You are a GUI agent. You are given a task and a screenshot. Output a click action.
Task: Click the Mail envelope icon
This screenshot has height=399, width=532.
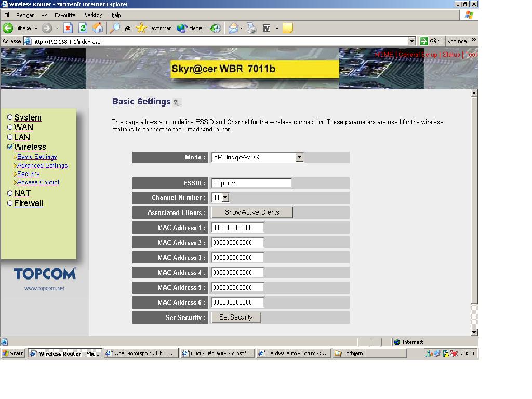(x=233, y=28)
